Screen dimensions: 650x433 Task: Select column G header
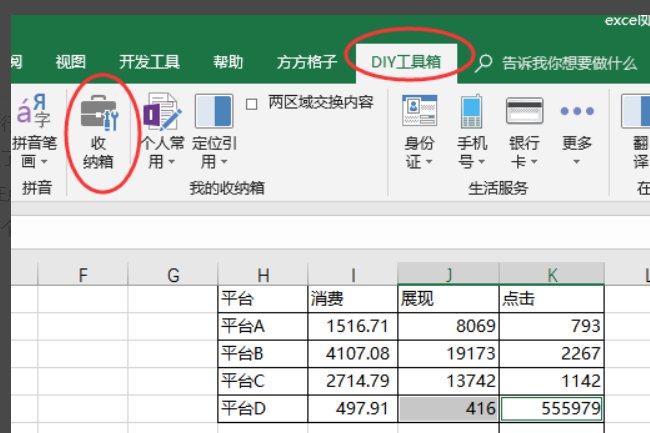tap(173, 274)
